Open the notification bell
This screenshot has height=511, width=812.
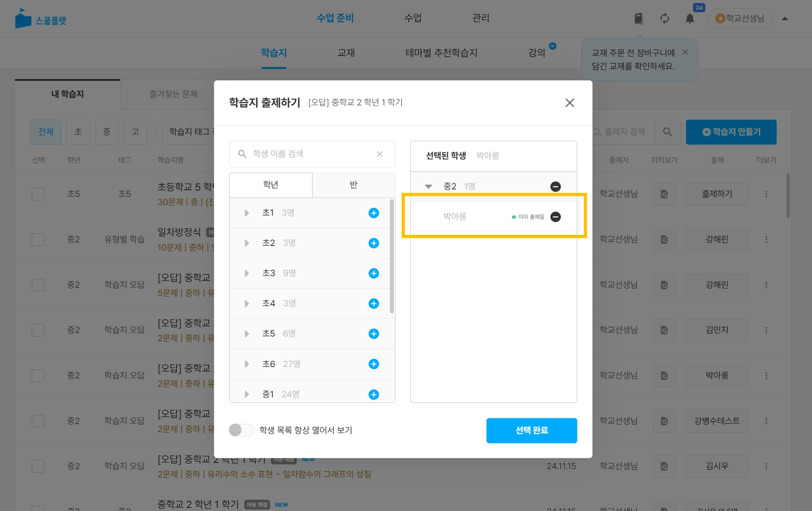[690, 19]
